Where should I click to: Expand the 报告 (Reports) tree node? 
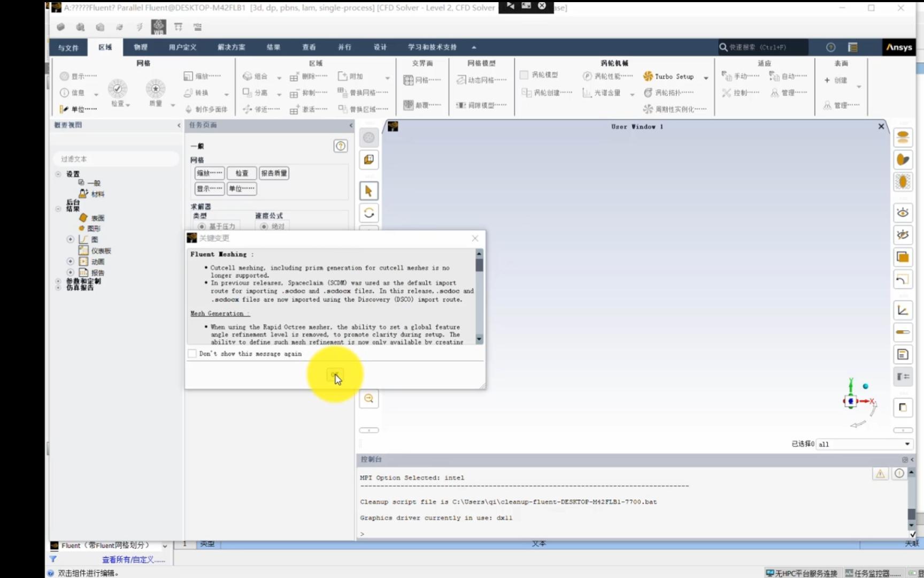pos(70,272)
